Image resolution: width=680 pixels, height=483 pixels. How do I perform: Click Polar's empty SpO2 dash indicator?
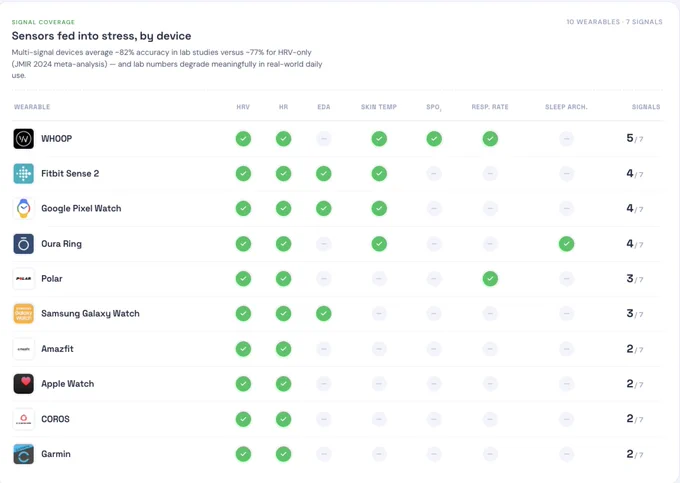(434, 278)
